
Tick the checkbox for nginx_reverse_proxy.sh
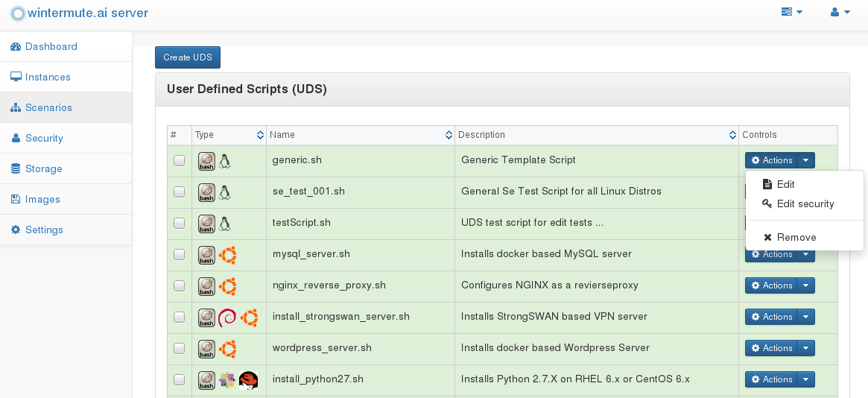(x=179, y=285)
